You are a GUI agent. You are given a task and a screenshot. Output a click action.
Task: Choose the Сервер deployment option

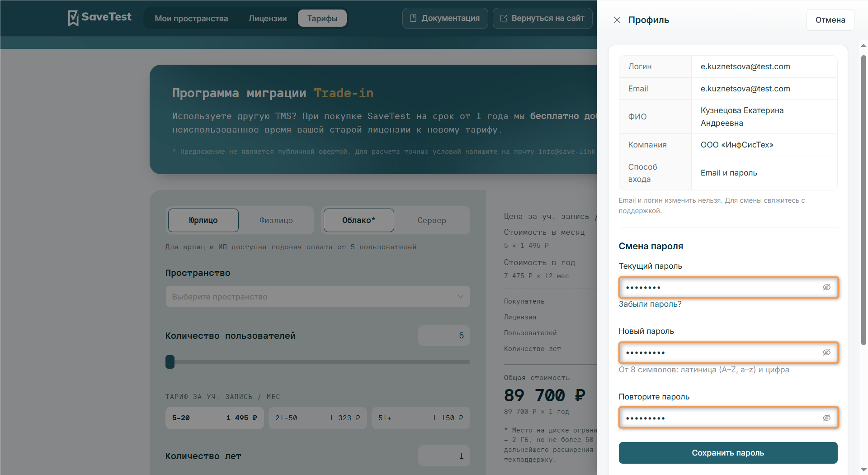point(432,220)
